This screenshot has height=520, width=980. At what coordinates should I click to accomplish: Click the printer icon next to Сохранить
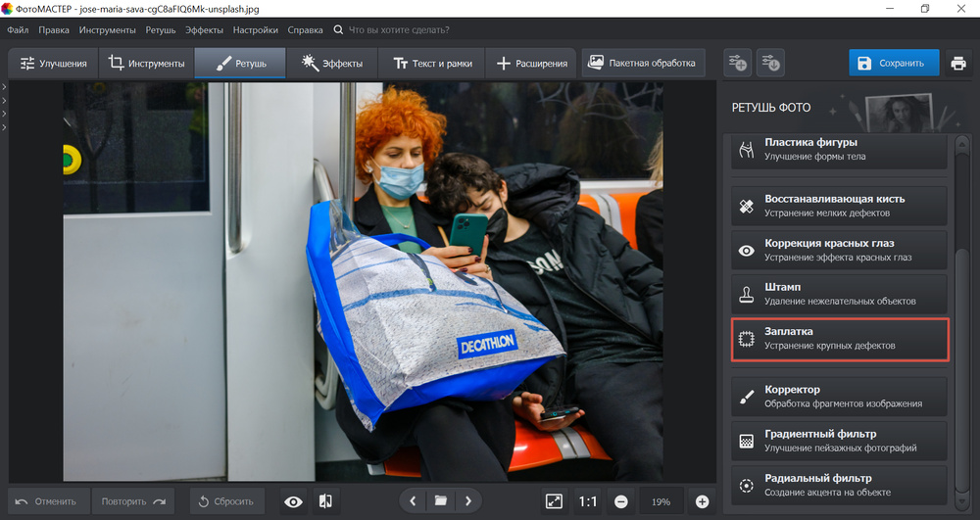(957, 64)
